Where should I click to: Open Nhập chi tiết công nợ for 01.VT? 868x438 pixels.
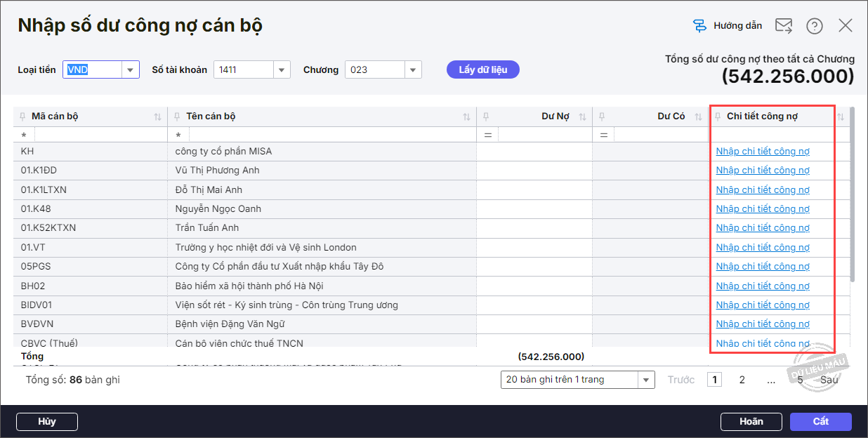[x=763, y=247]
